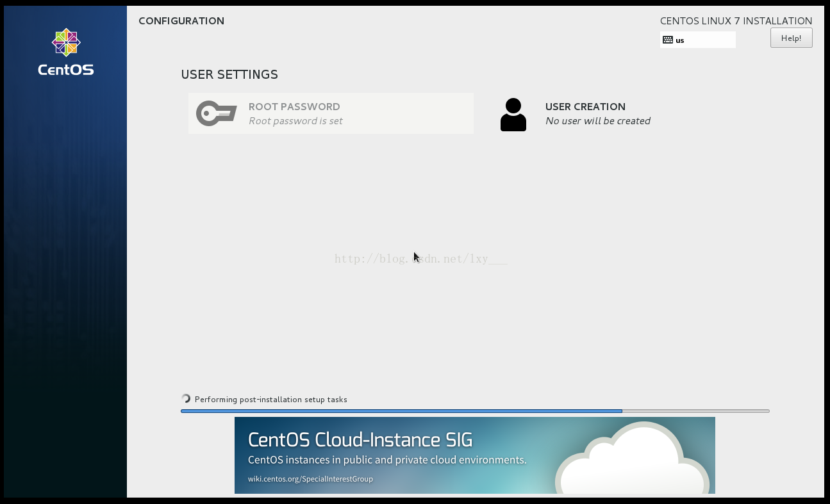Click the us keyboard layout field
Screen dimensions: 830x504
698,40
